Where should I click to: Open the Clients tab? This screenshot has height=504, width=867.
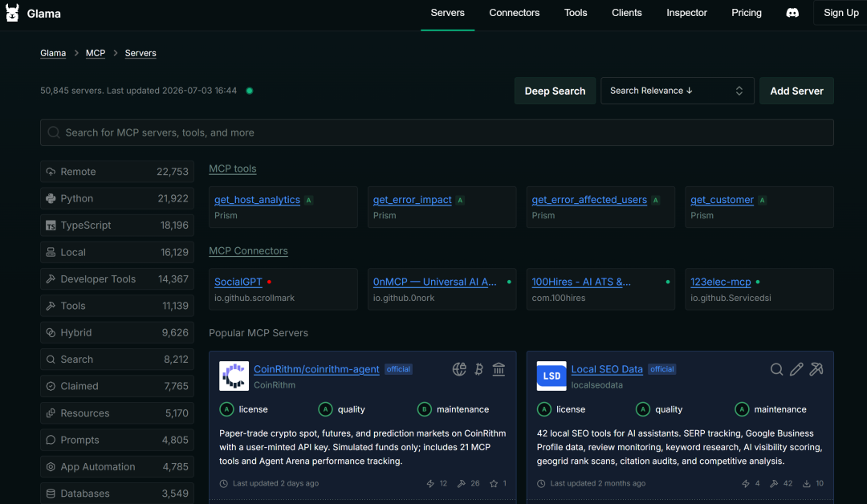pyautogui.click(x=626, y=13)
